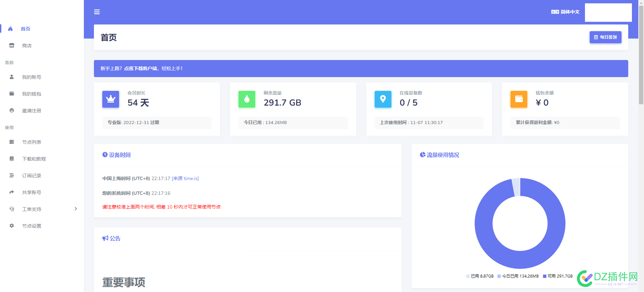Viewport: 644px width, 292px height.
Task: Click the shared account arrow icon
Action: point(12,192)
